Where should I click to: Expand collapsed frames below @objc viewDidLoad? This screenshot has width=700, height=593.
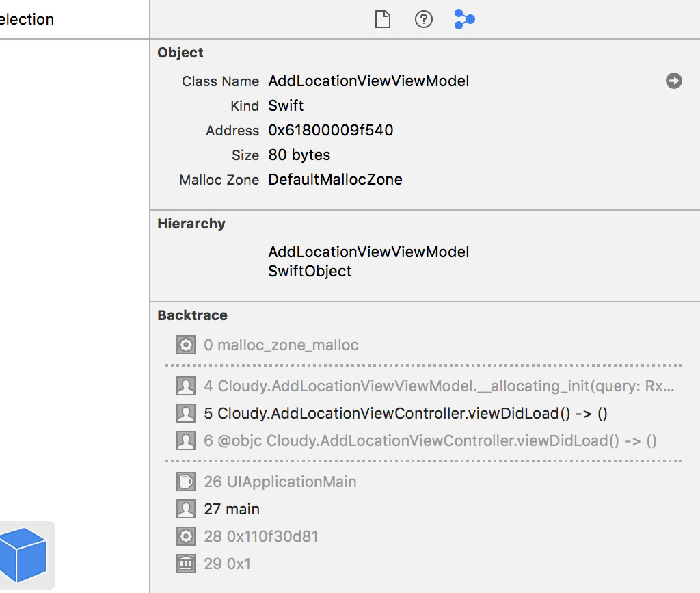point(424,461)
